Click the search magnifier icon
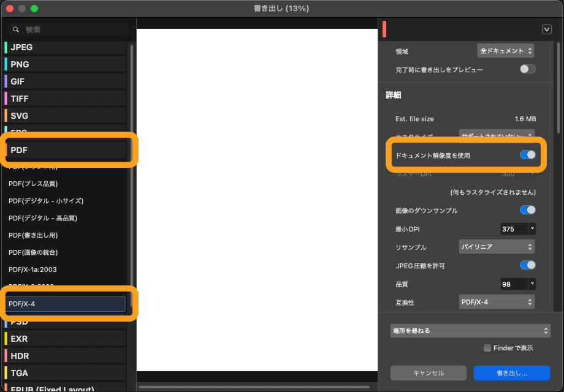 [x=16, y=29]
